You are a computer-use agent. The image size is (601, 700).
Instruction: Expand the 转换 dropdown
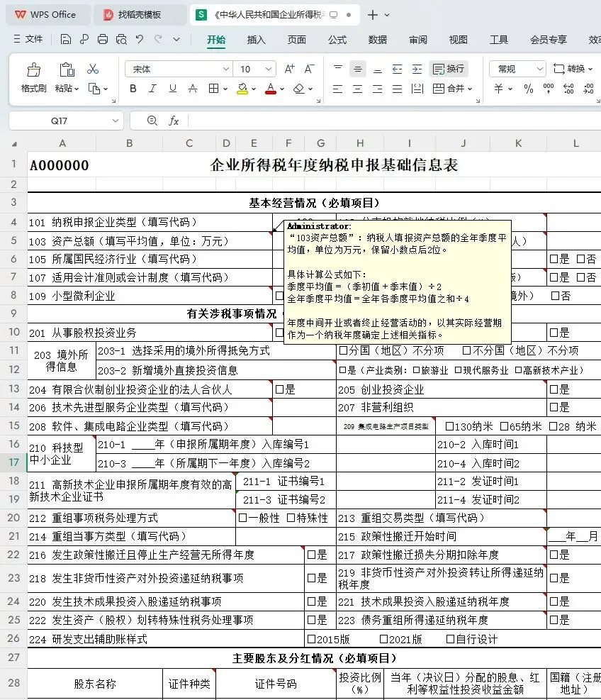[590, 70]
